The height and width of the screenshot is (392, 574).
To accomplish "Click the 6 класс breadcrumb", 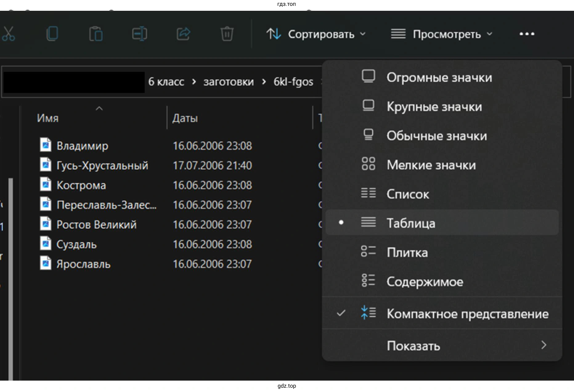I will click(x=166, y=82).
